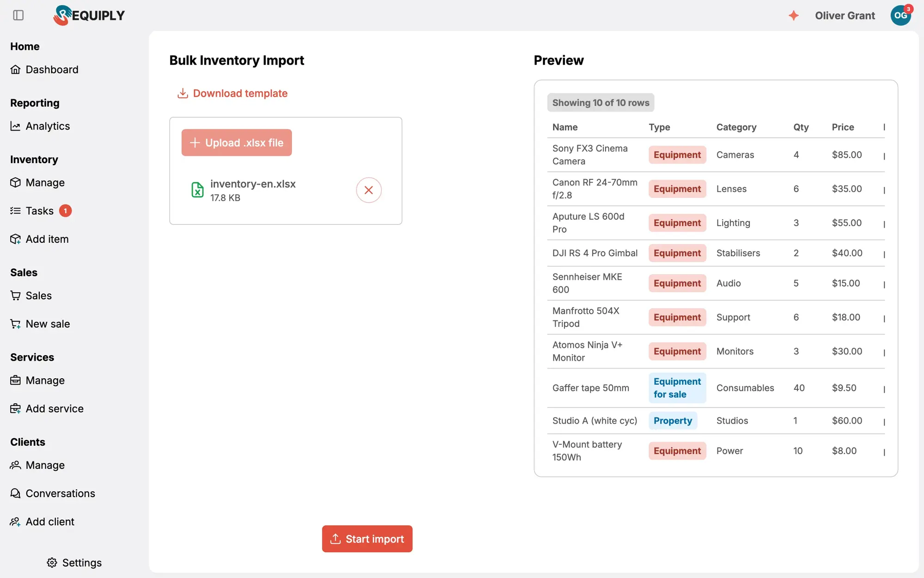This screenshot has height=578, width=924.
Task: Open the OG user avatar menu
Action: tap(900, 15)
